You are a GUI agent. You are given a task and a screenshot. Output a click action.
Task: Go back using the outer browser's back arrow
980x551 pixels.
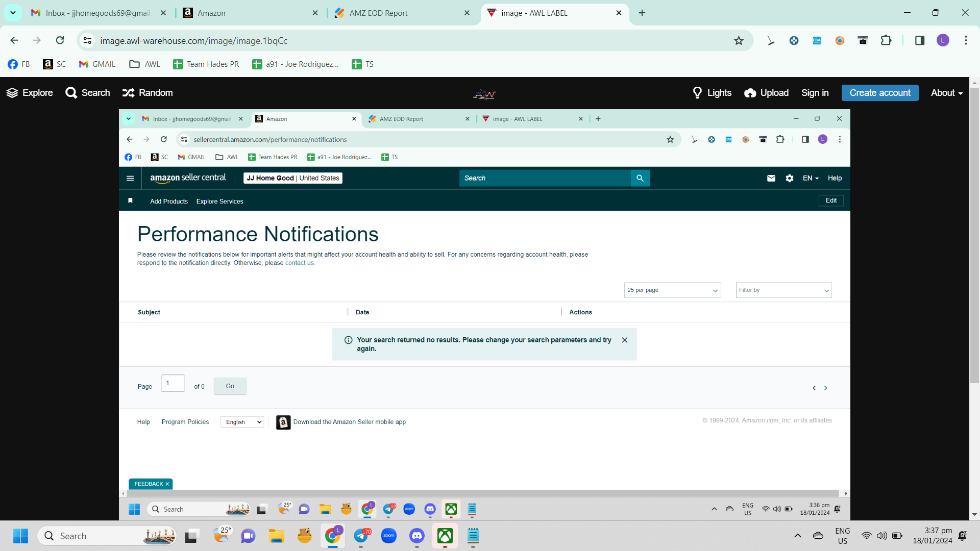tap(14, 40)
